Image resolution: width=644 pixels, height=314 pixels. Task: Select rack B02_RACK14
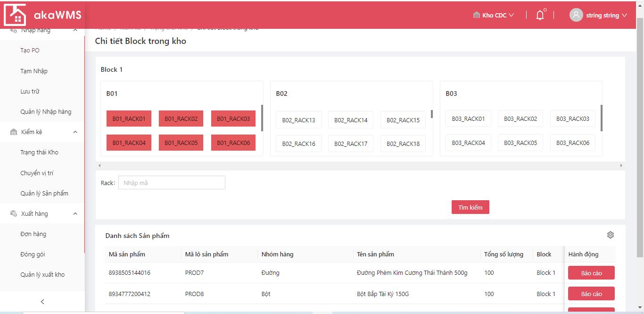click(351, 120)
